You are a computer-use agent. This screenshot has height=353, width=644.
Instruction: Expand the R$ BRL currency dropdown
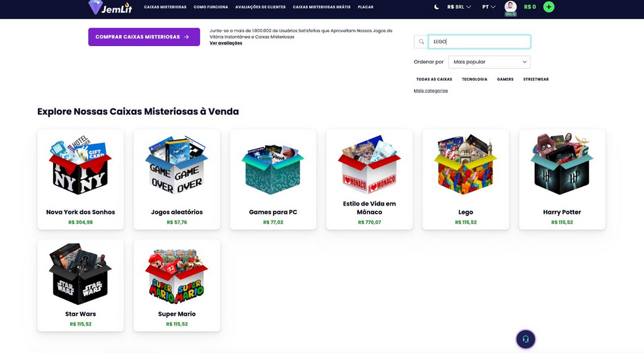pos(459,7)
